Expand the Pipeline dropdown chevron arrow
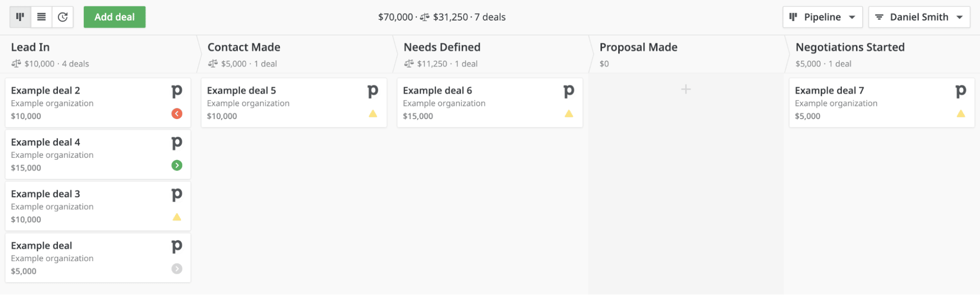The image size is (980, 295). point(852,16)
